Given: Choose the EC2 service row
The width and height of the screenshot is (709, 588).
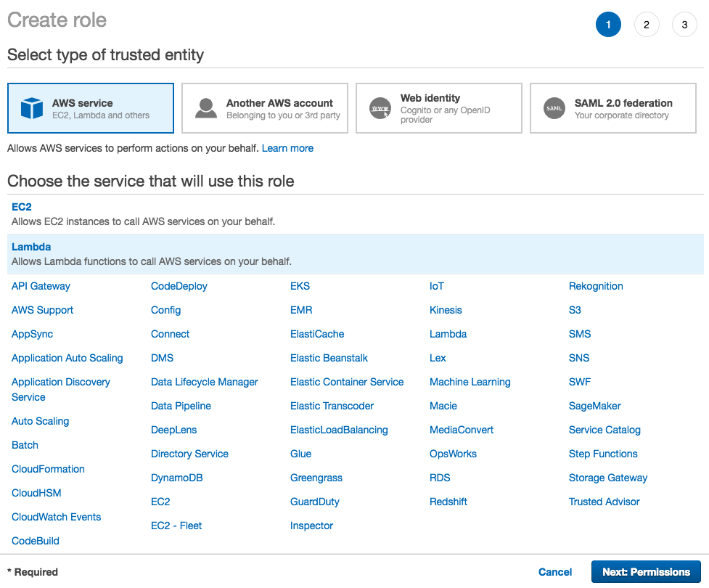Looking at the screenshot, I should 356,214.
